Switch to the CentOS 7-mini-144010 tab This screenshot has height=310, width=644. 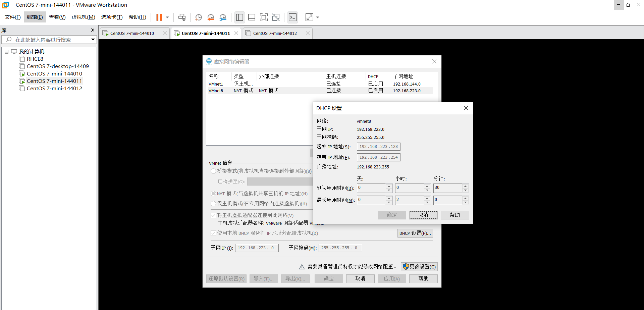tap(131, 33)
